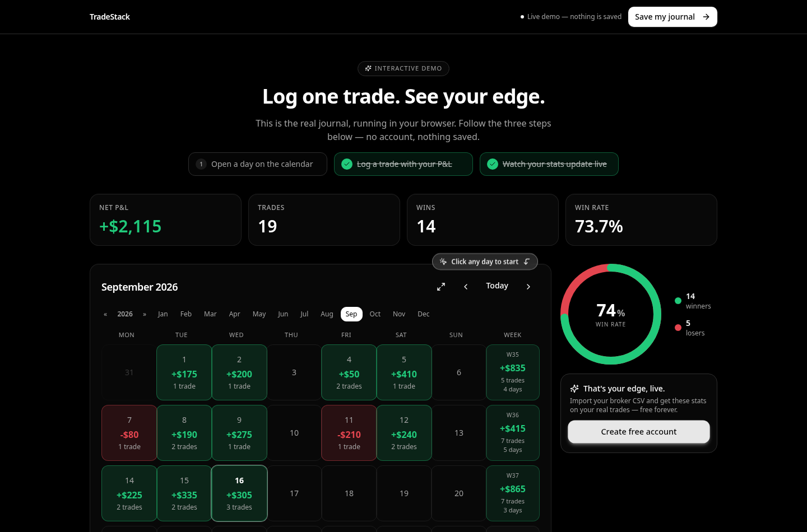Click the Today button in calendar header
Viewport: 807px width, 532px height.
[497, 286]
